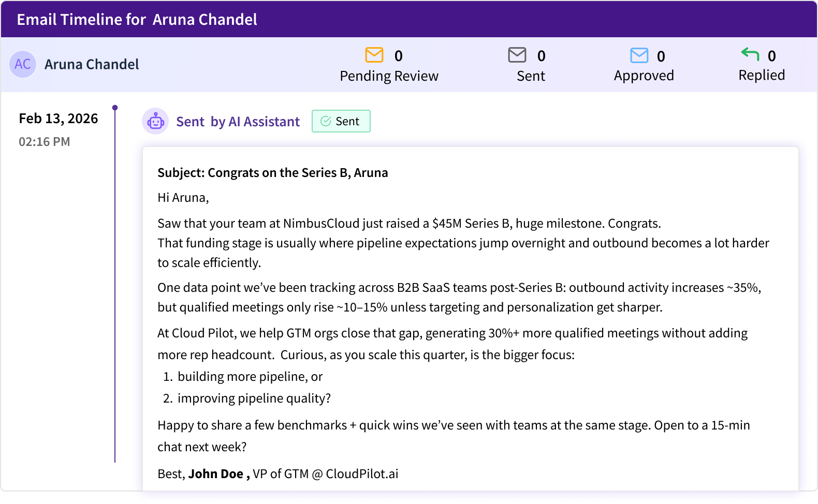Viewport: 818px width, 504px height.
Task: Click the 'One data point we've been tracking' line
Action: pos(459,288)
